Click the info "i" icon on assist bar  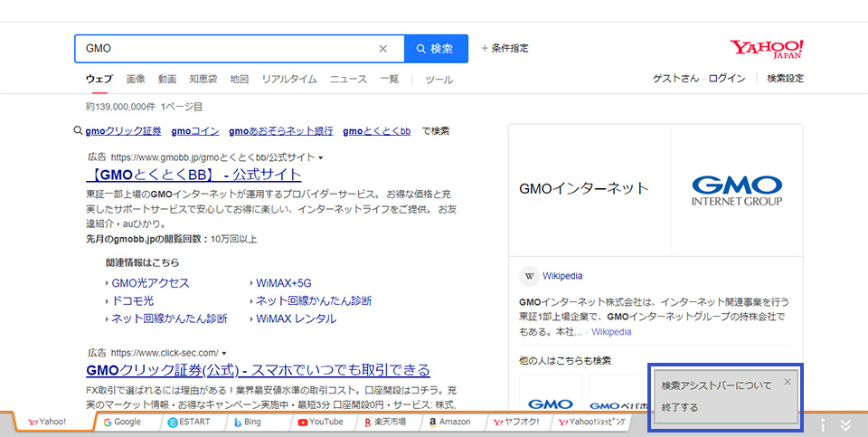[x=823, y=425]
